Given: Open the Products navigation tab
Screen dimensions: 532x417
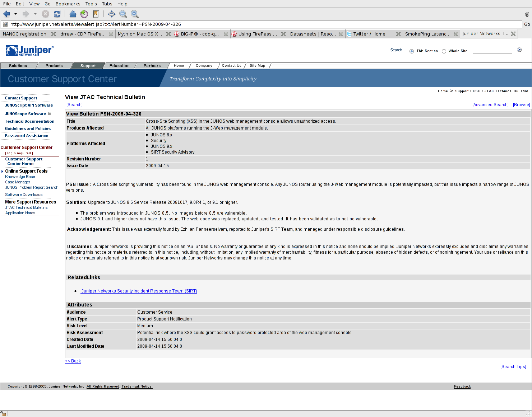Looking at the screenshot, I should [54, 66].
